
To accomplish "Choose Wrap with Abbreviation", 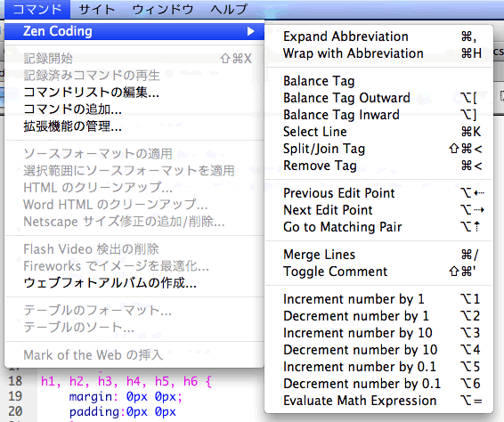I will point(378,53).
